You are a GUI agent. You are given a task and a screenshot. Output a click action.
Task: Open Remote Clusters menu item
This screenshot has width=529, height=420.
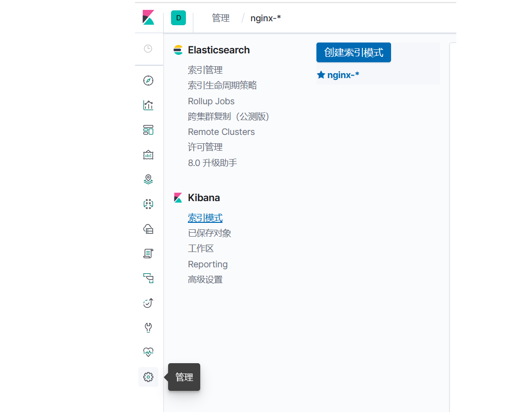(x=221, y=132)
